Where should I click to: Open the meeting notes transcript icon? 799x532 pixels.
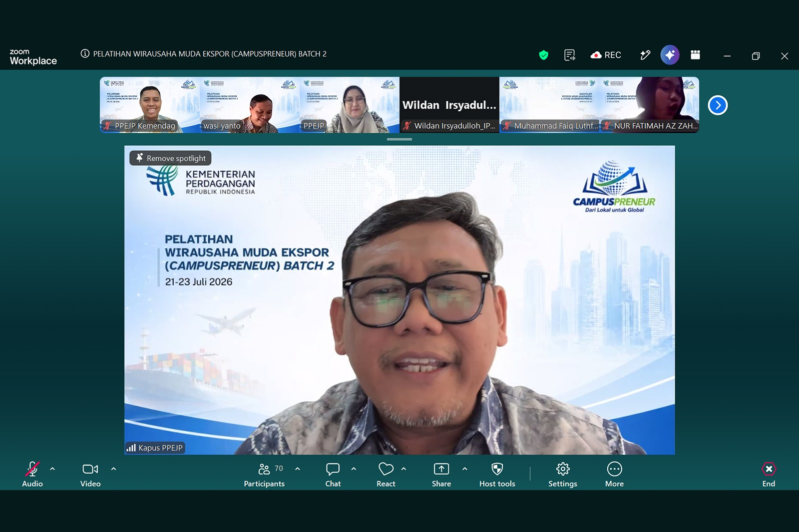coord(570,55)
